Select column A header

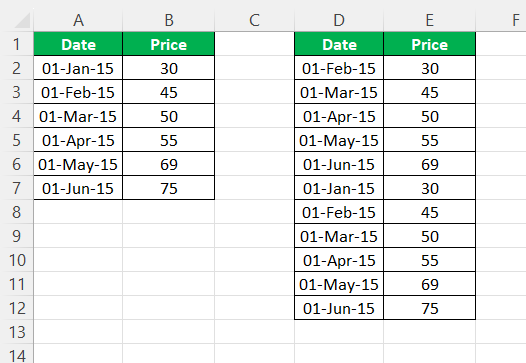point(78,20)
